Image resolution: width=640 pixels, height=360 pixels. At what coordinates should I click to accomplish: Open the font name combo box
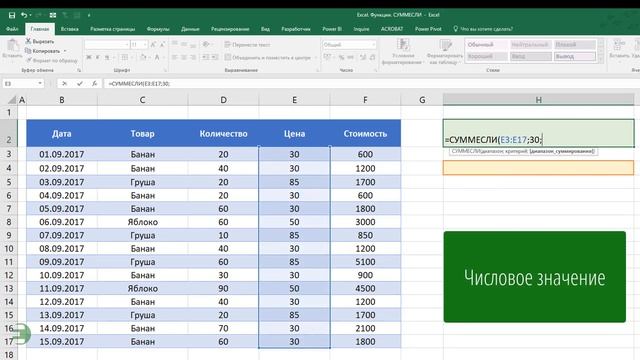107,44
